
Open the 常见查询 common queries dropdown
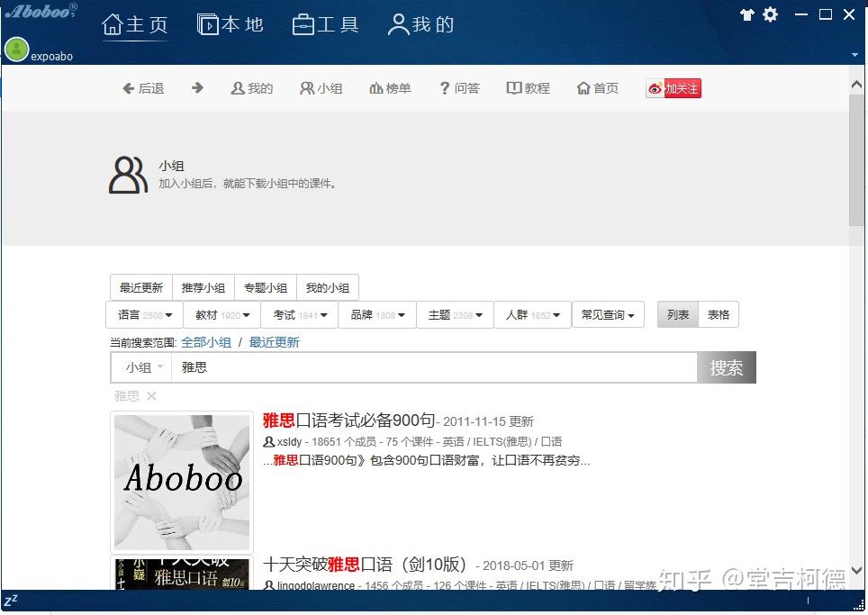608,314
